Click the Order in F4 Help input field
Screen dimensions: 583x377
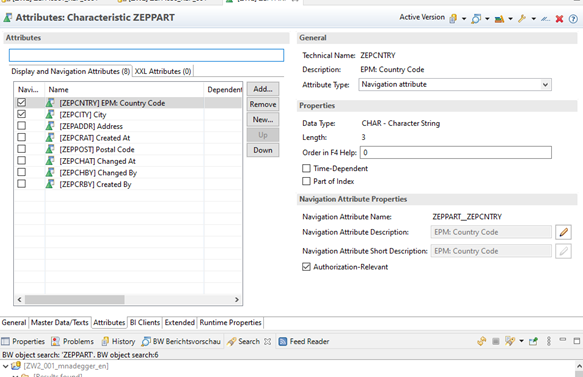tap(455, 152)
